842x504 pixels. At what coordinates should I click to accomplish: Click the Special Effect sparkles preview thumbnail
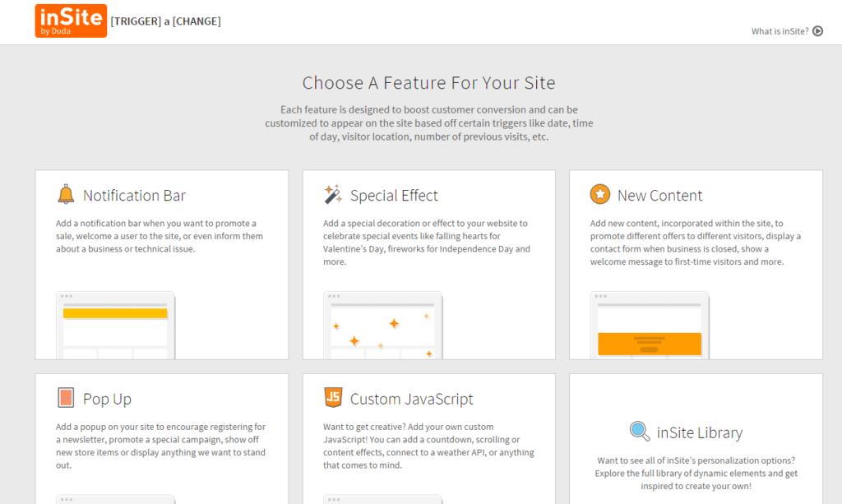(382, 326)
